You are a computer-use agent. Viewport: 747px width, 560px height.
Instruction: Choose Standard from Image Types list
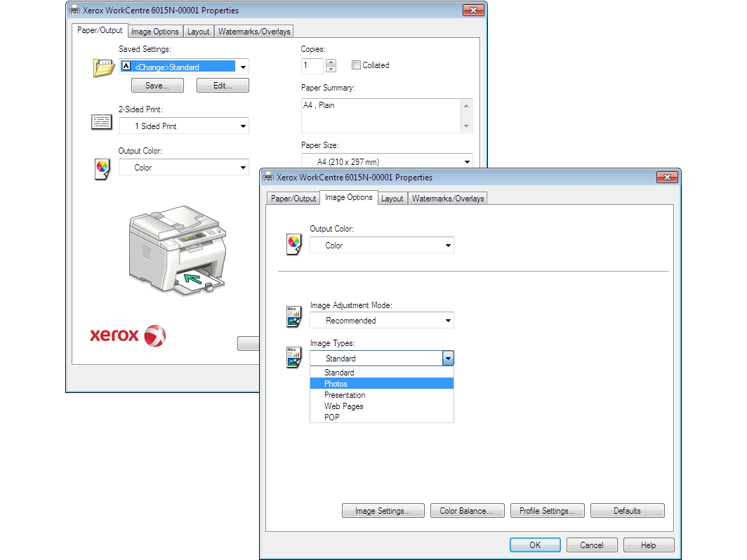point(382,373)
